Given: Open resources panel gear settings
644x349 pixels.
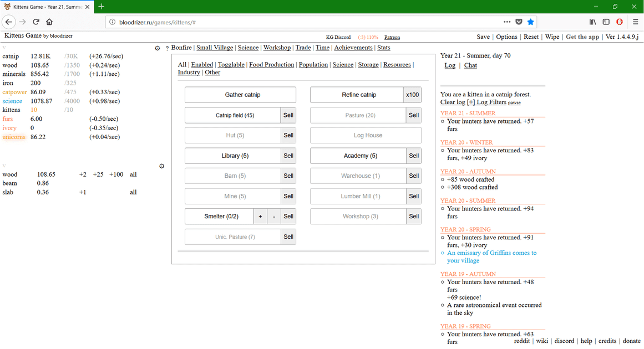Looking at the screenshot, I should tap(158, 48).
